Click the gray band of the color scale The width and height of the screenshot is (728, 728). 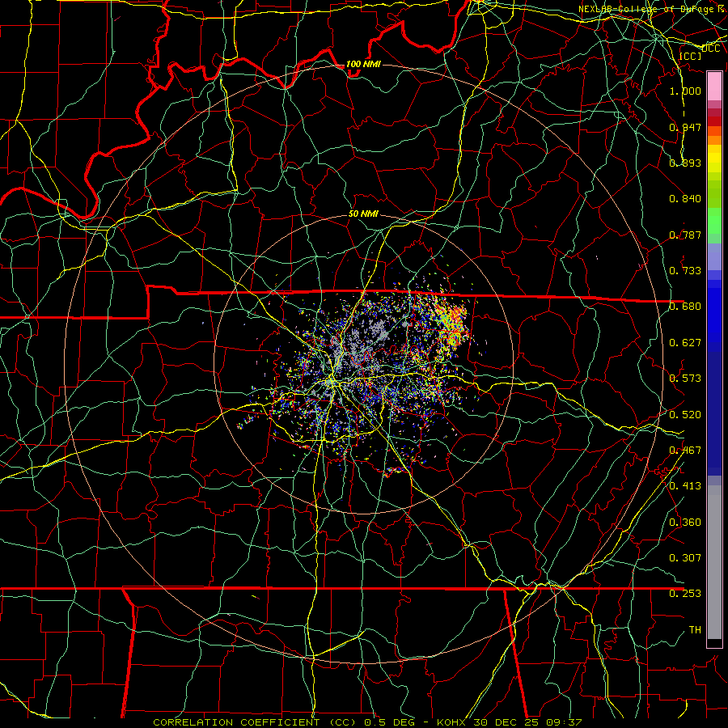714,562
